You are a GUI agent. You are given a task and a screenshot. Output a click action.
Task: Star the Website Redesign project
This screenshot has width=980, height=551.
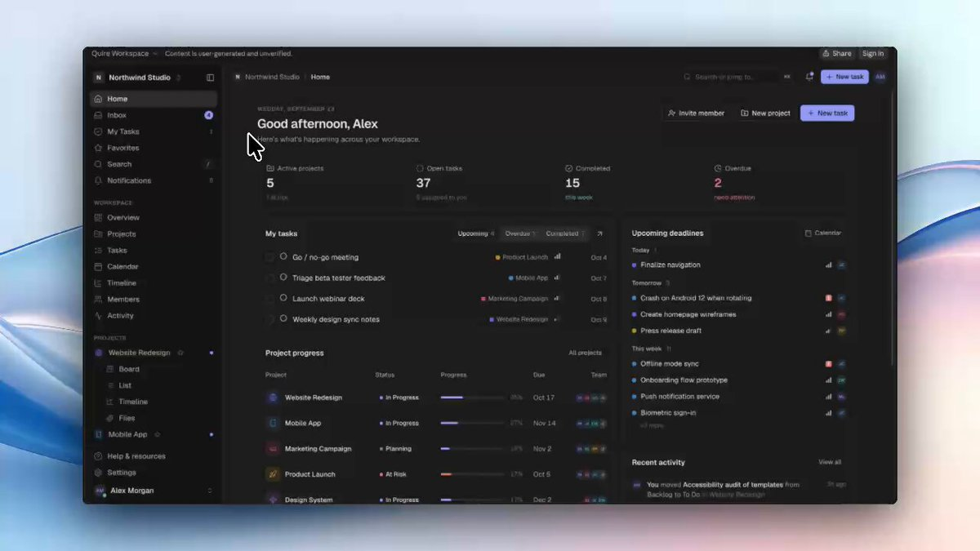tap(180, 353)
